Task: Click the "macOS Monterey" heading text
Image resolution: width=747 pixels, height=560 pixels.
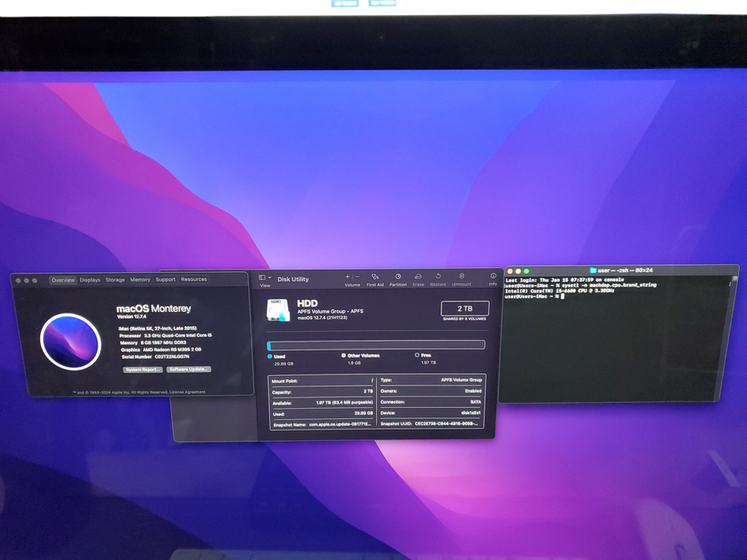Action: [x=154, y=309]
